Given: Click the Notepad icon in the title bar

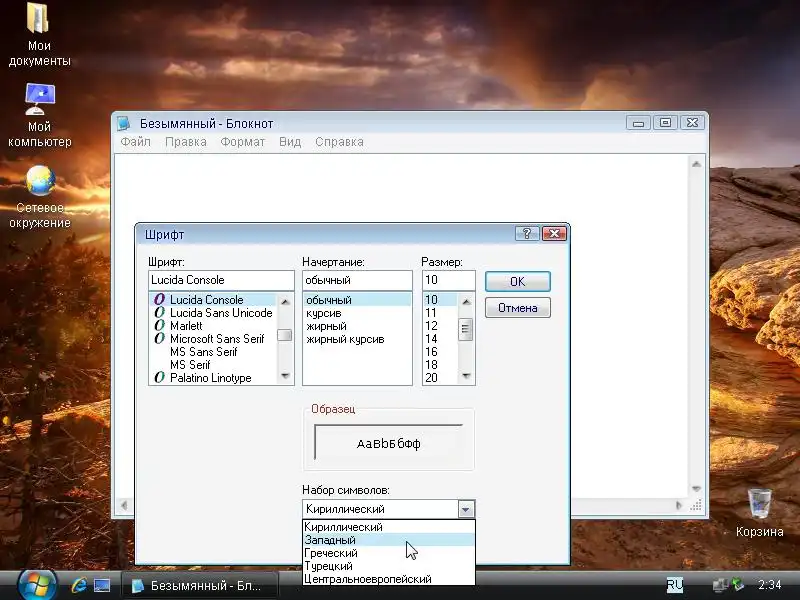Looking at the screenshot, I should point(123,123).
